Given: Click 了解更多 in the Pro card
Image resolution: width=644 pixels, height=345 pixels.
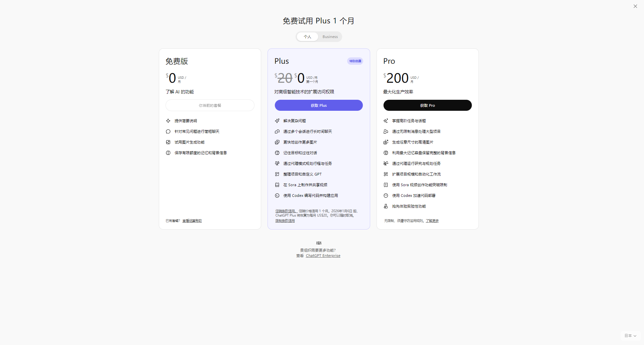Looking at the screenshot, I should point(432,221).
